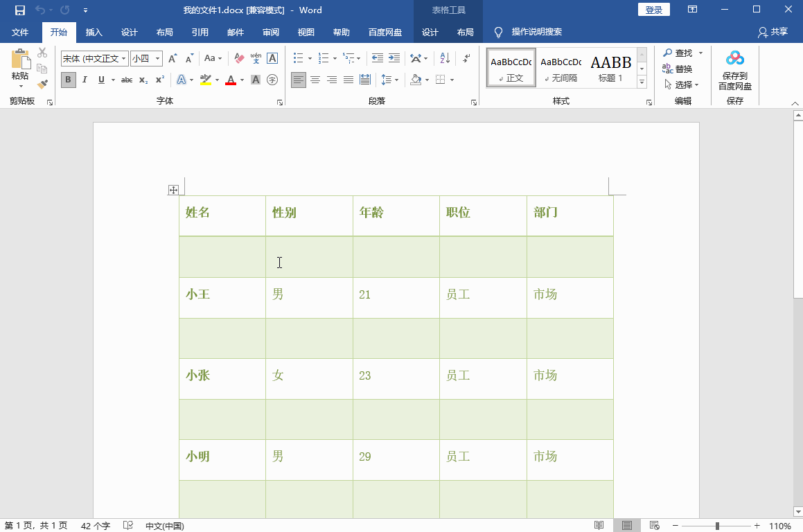Image resolution: width=803 pixels, height=532 pixels.
Task: Toggle center alignment button
Action: tap(315, 80)
